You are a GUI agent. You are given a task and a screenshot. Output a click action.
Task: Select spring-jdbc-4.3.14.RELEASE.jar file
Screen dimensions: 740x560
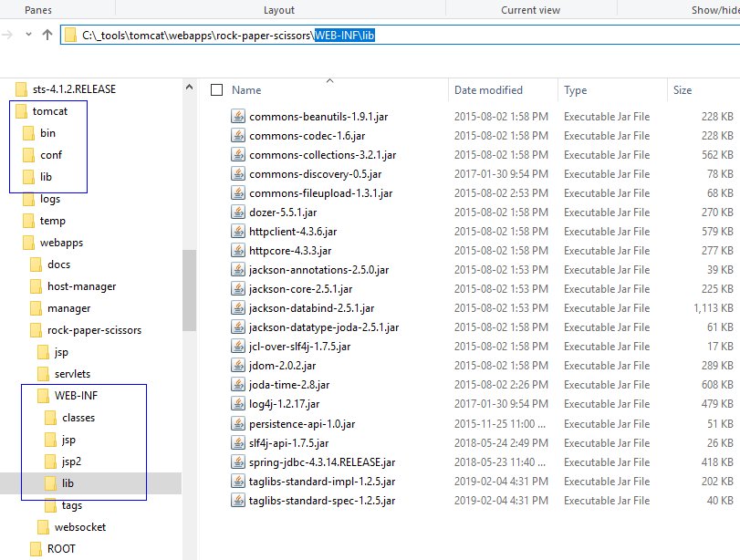pyautogui.click(x=320, y=462)
